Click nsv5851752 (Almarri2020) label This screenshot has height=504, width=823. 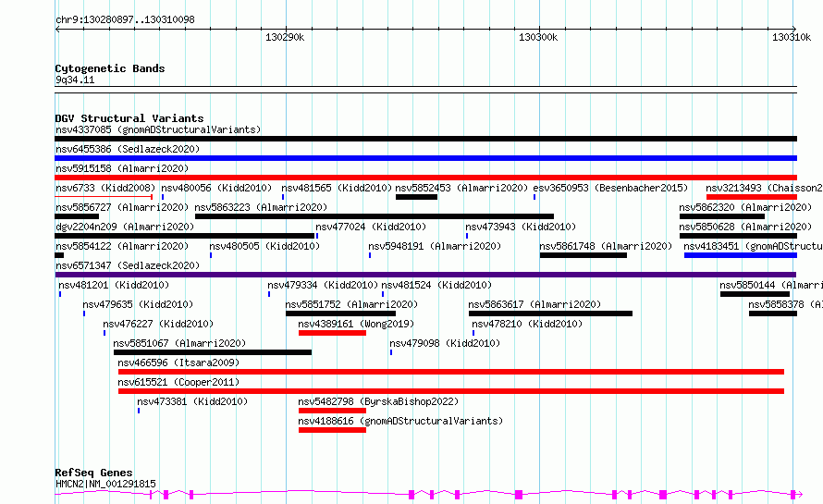(x=351, y=304)
